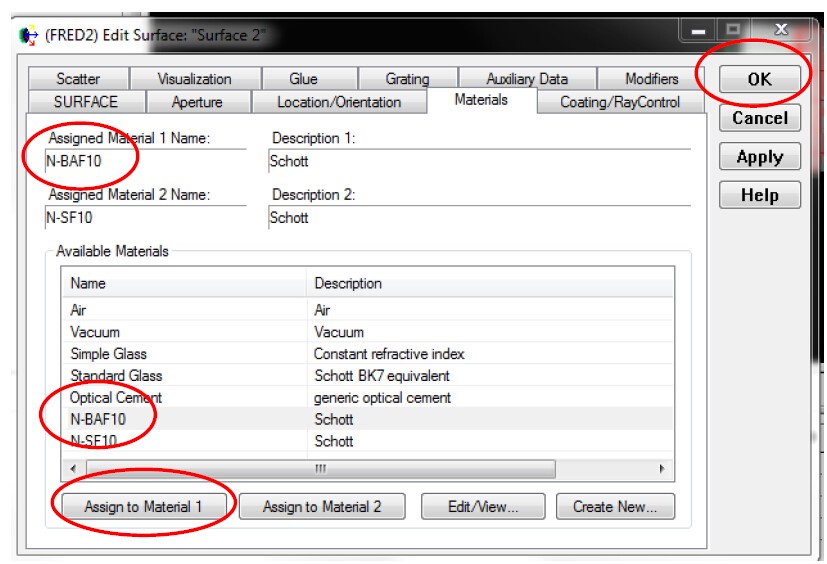This screenshot has height=564, width=827.
Task: Click 'Constant refractive index' description cell
Action: pyautogui.click(x=389, y=353)
